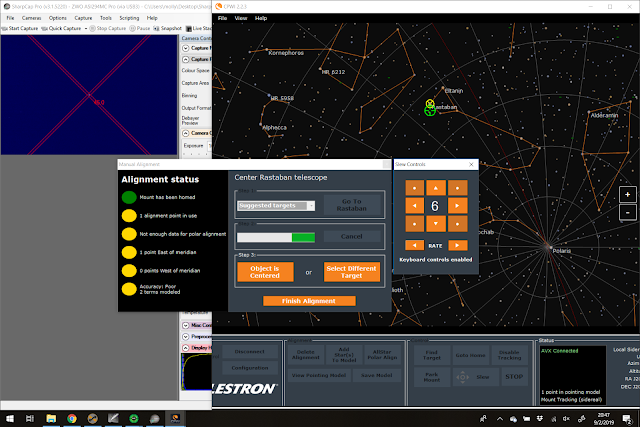
Task: Click the STOP button in Control panel
Action: tap(514, 377)
